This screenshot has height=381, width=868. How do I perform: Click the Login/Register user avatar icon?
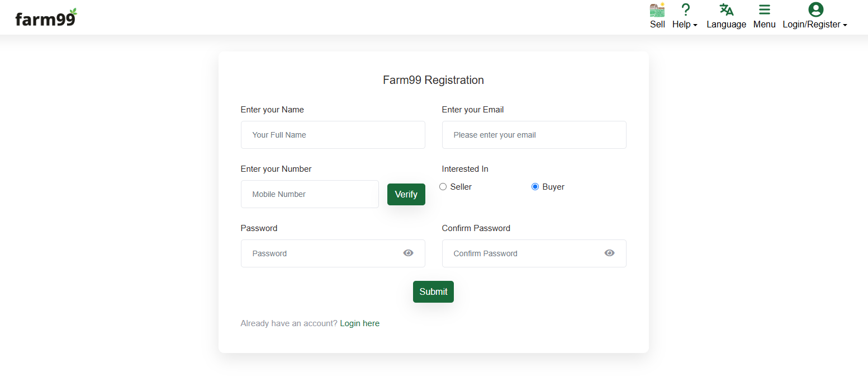[815, 10]
